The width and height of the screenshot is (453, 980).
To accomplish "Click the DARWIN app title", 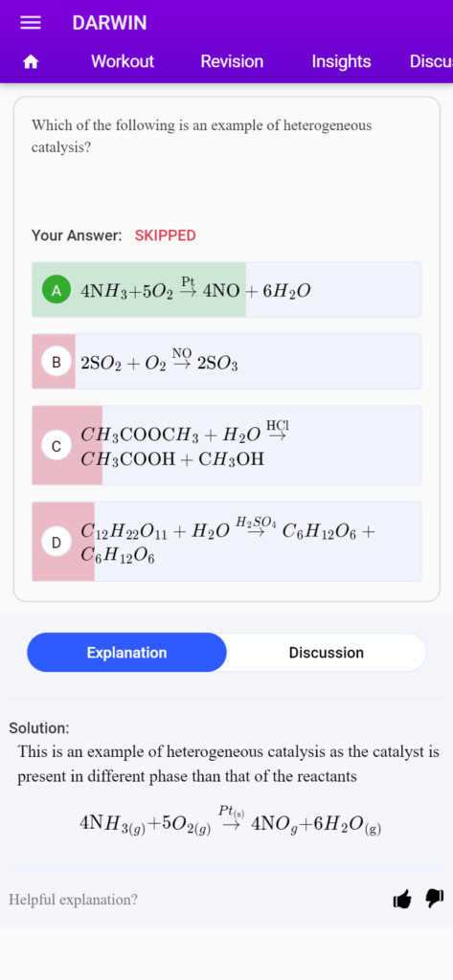I will (109, 23).
